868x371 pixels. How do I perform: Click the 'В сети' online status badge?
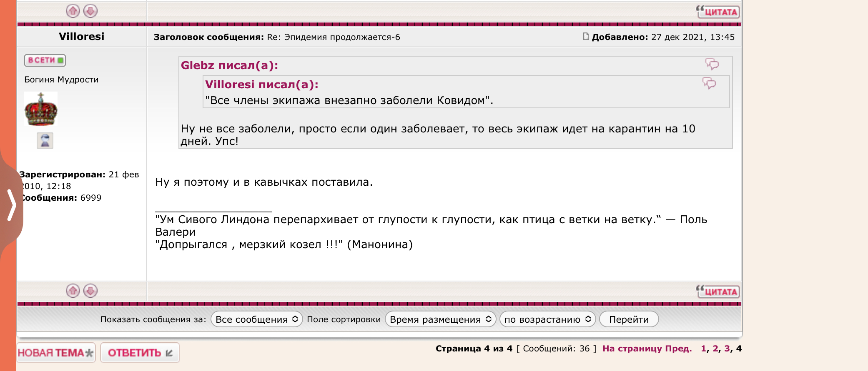[45, 60]
